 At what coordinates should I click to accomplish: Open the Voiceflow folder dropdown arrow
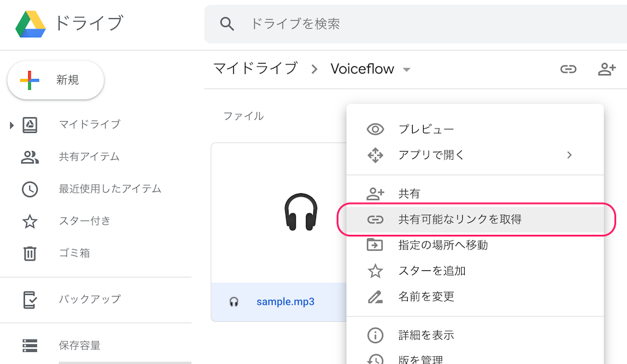(x=407, y=70)
